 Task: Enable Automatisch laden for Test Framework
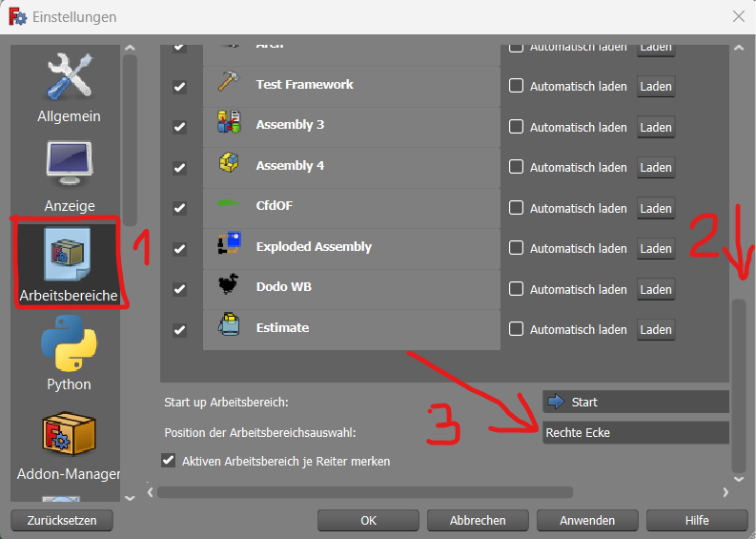point(517,86)
